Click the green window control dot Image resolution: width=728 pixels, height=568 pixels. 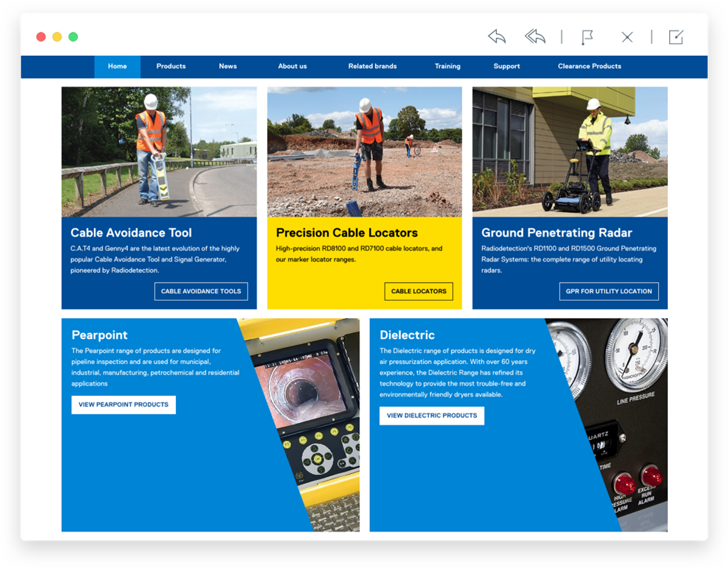click(x=73, y=37)
